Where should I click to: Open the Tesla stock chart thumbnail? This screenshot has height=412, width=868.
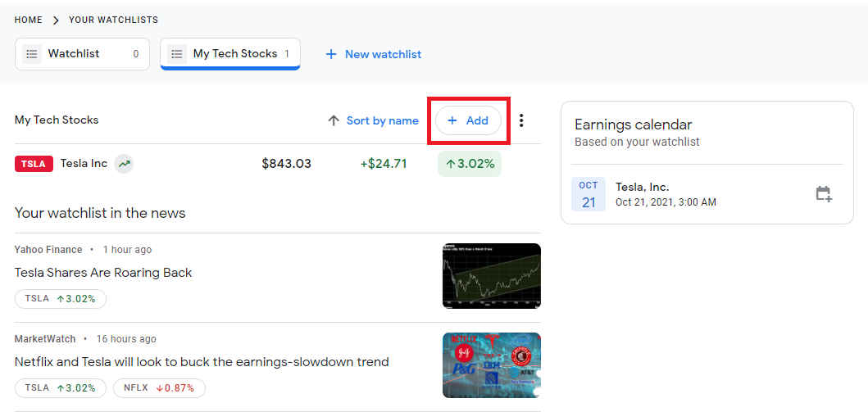tap(492, 276)
